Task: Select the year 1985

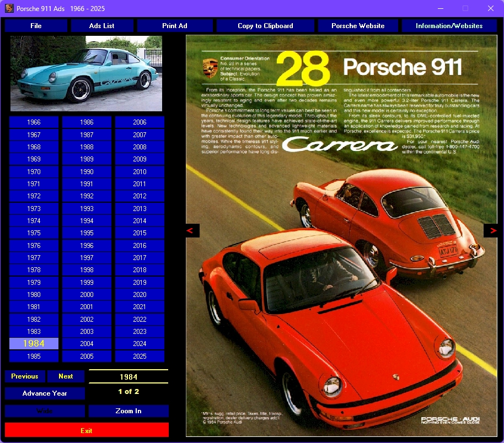Action: tap(34, 356)
